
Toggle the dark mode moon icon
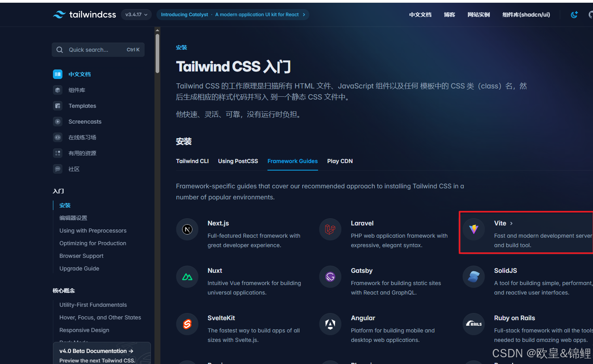click(574, 15)
